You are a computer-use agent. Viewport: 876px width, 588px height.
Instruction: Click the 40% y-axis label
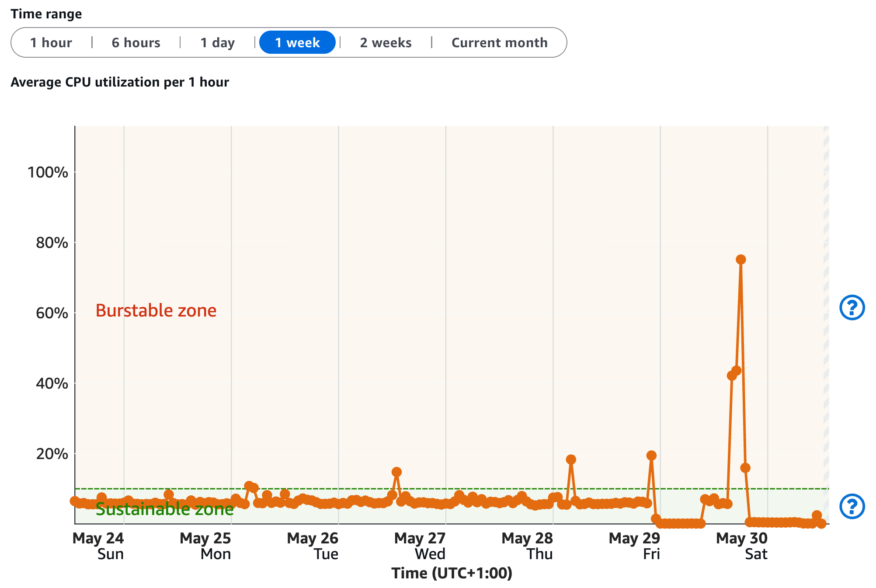(52, 383)
